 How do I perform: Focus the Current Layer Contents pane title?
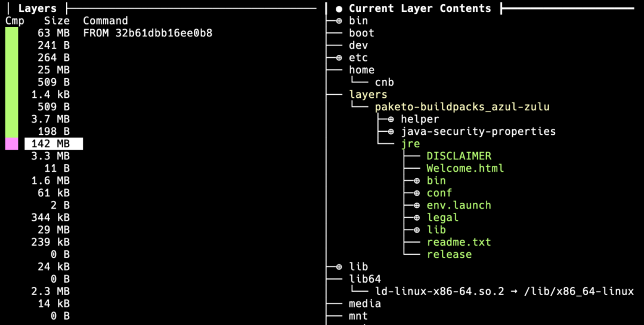pos(420,8)
